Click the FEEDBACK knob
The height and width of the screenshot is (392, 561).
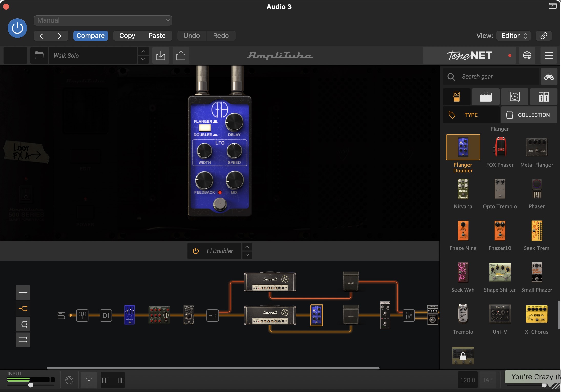pos(204,180)
